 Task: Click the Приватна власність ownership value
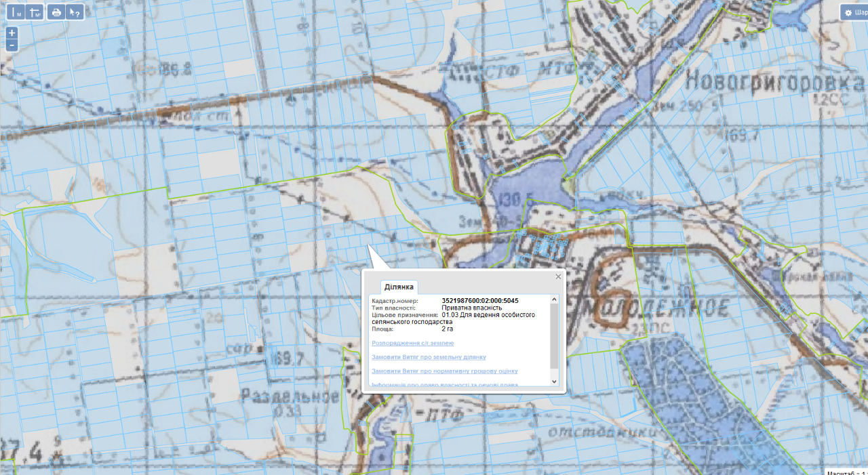(x=472, y=308)
